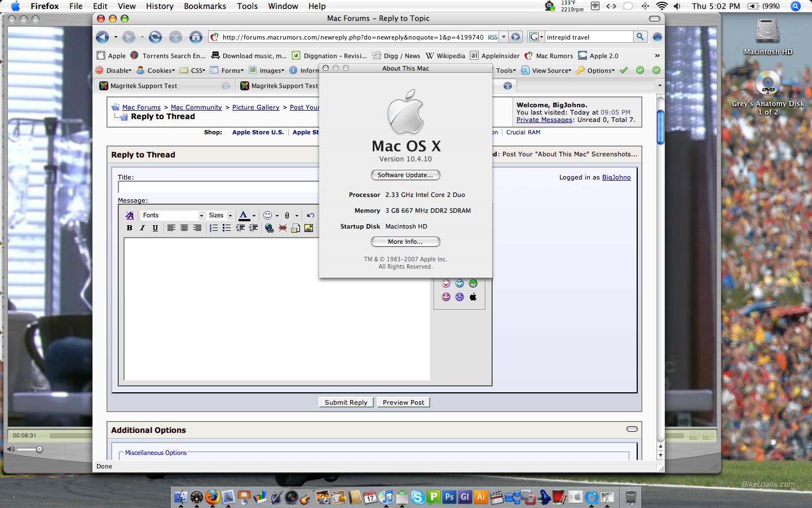
Task: Click Remove Text Formatting icon in editor
Action: (x=130, y=215)
